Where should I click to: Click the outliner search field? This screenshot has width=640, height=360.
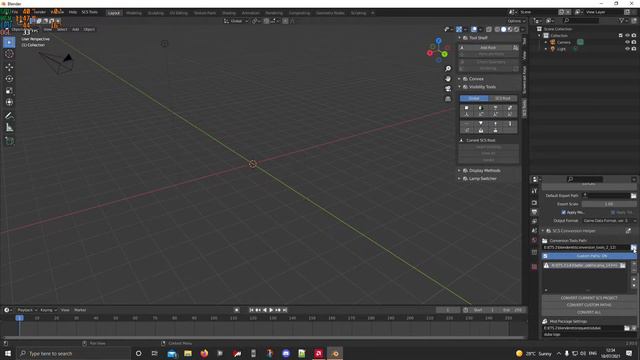click(581, 20)
